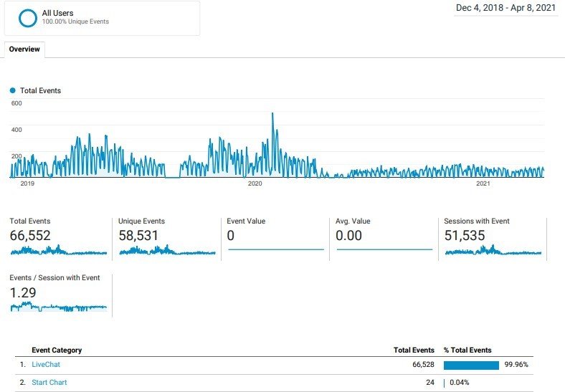Click the Event Category column header
The height and width of the screenshot is (392, 565).
pyautogui.click(x=57, y=350)
